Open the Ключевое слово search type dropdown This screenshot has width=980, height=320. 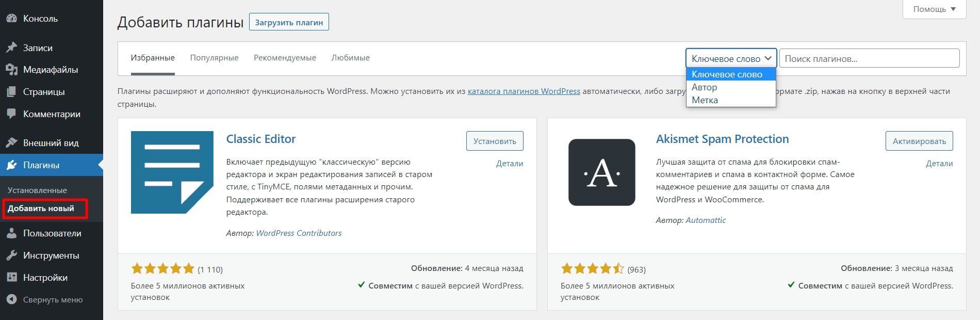point(731,58)
